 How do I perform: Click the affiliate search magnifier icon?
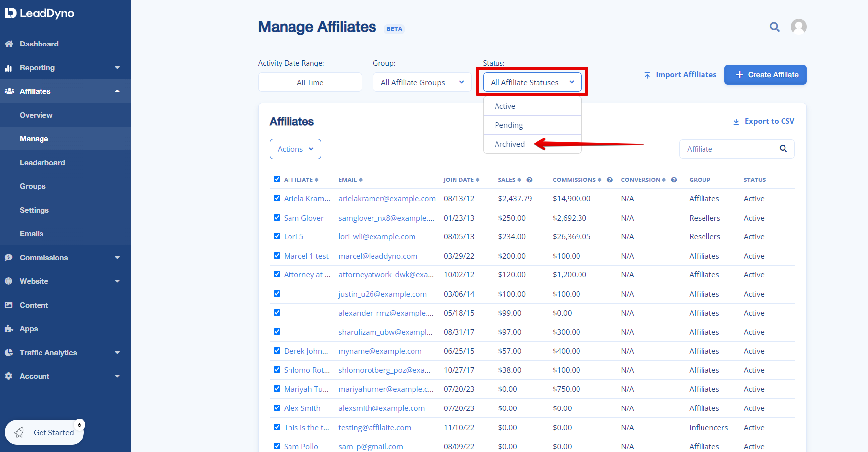coord(783,149)
